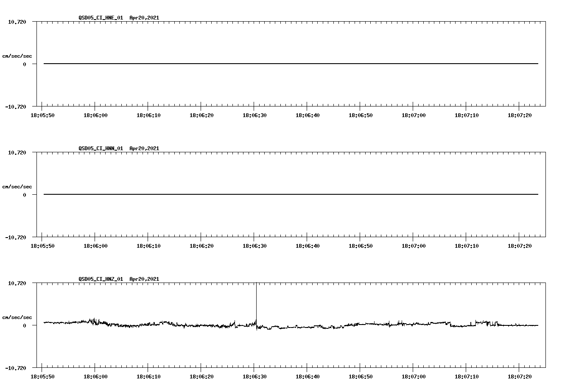Viewport: 576px width, 392px height.
Task: Click the 0 marker on the HNN vertical axis
Action: 25,194
